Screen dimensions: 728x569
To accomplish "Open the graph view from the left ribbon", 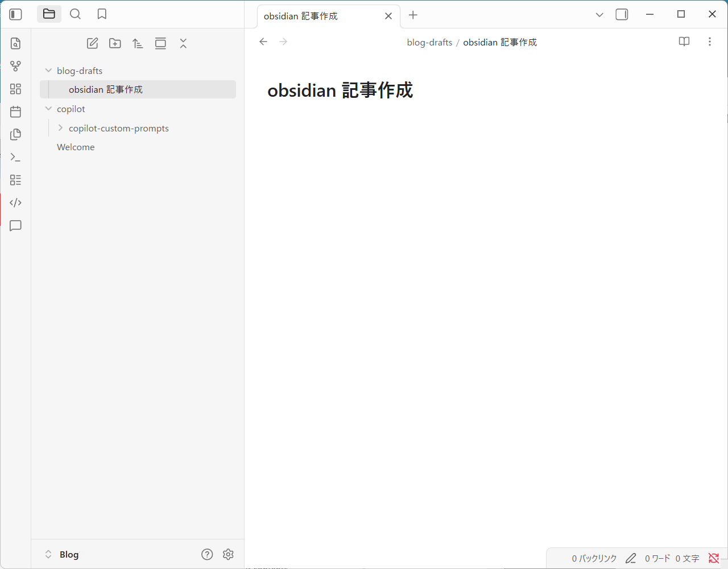I will 15,66.
